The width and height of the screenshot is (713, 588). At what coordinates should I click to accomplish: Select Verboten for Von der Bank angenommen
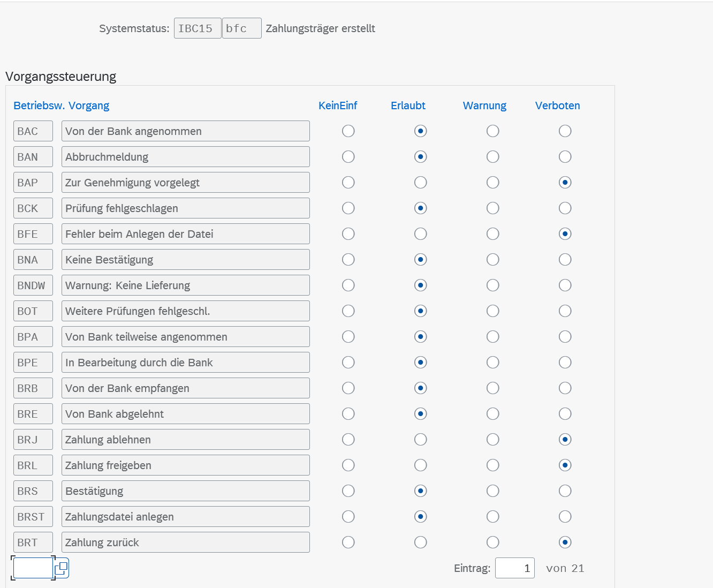coord(565,131)
